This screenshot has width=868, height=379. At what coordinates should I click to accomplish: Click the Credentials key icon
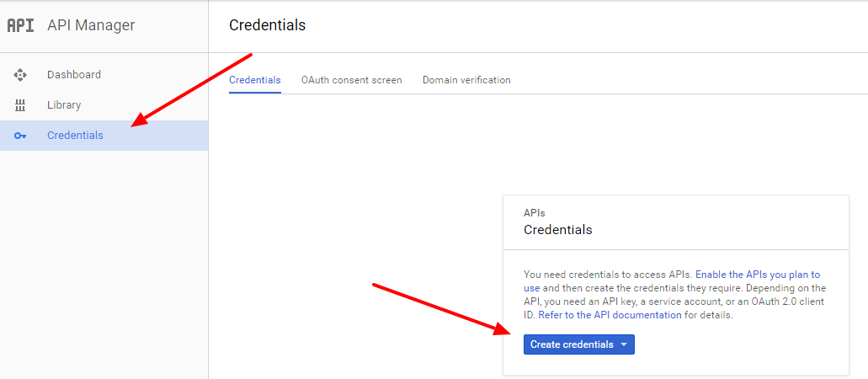click(x=20, y=136)
